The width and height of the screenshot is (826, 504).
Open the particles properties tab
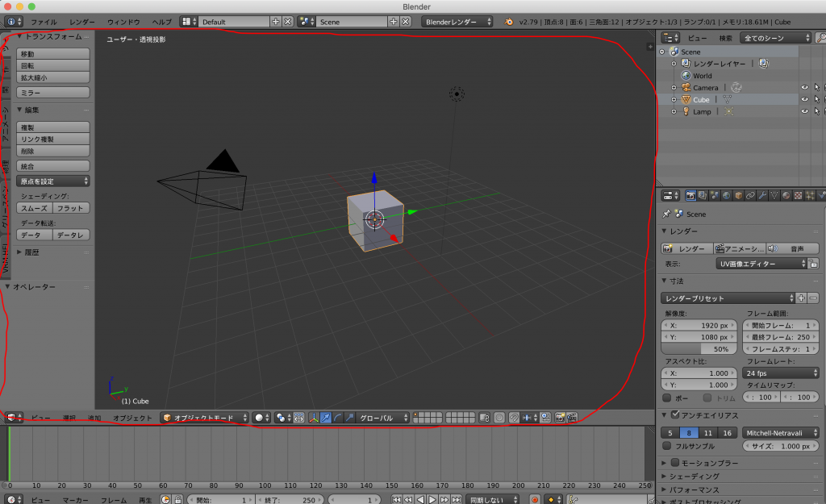(810, 195)
